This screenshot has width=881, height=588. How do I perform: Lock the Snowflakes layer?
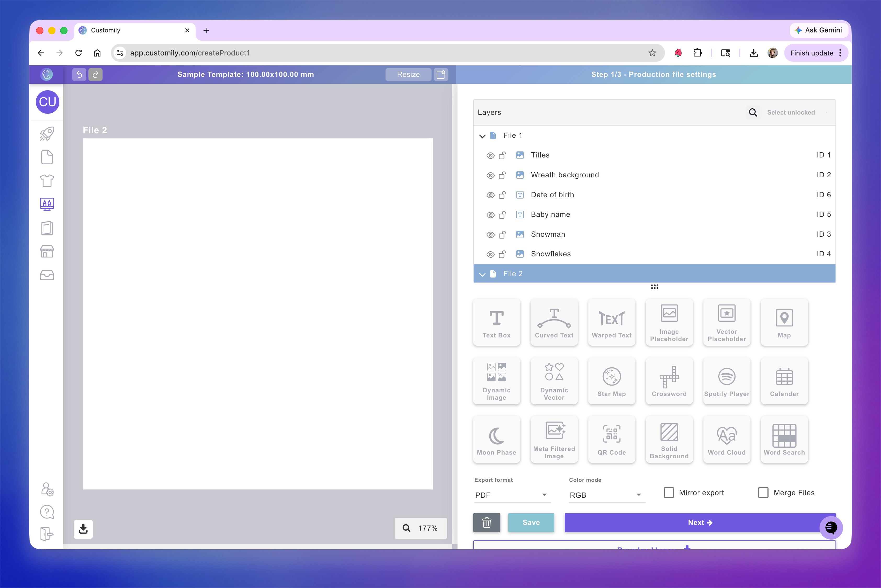(x=502, y=254)
